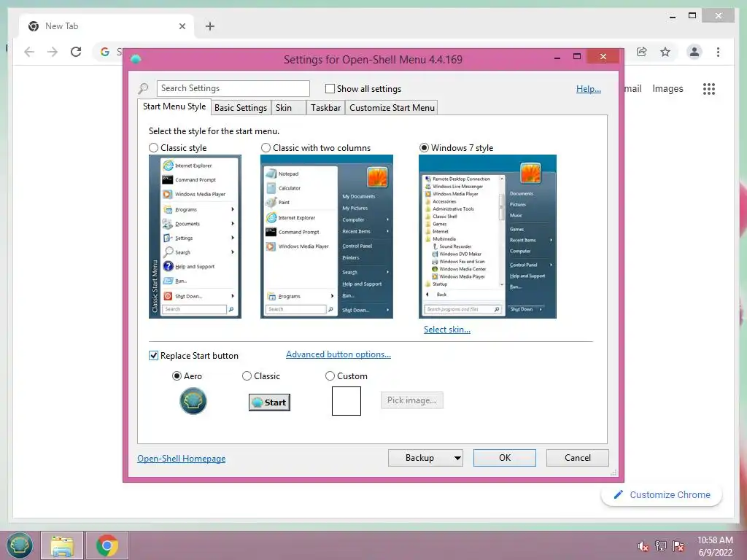Click into the Search Settings field
Viewport: 747px width, 560px height.
click(x=233, y=88)
